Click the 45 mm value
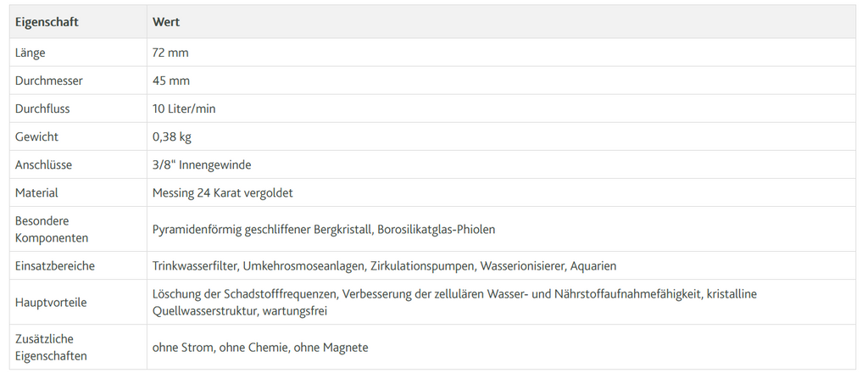Viewport: 868px width, 373px height. [x=171, y=81]
